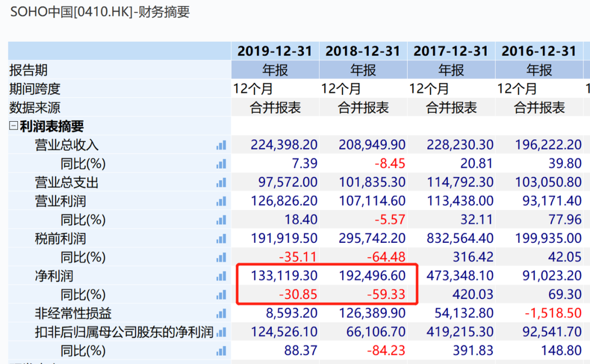Click net profit value 192,496.60
The image size is (590, 364).
click(x=372, y=276)
